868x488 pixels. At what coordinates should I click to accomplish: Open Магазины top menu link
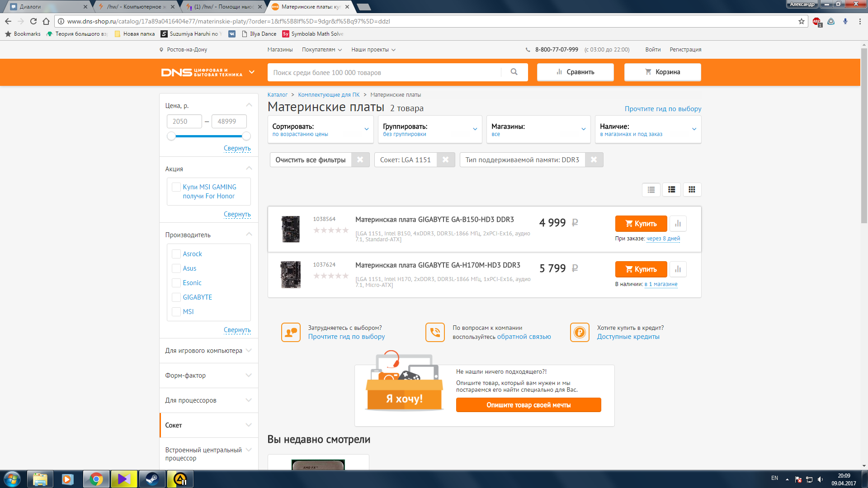pos(280,50)
